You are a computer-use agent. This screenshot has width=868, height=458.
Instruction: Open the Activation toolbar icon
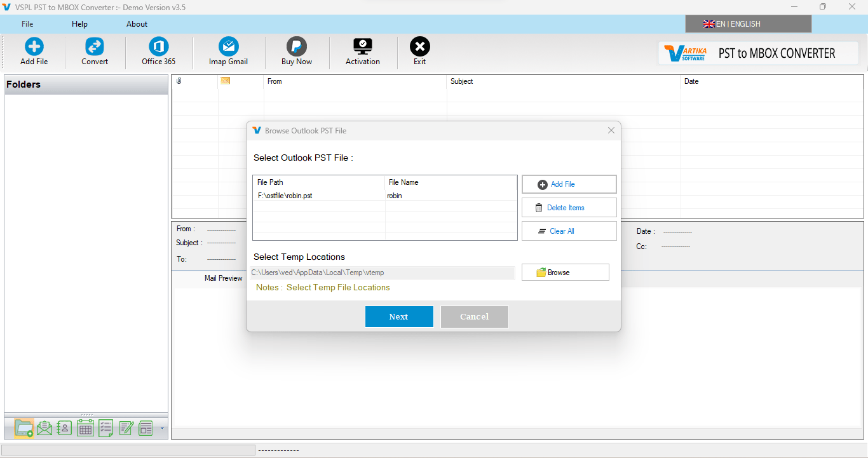(x=363, y=51)
